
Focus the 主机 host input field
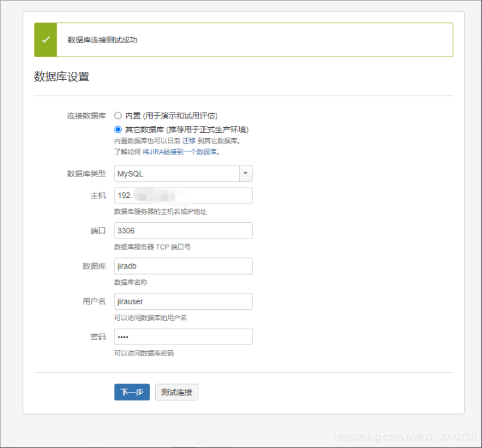pos(183,195)
